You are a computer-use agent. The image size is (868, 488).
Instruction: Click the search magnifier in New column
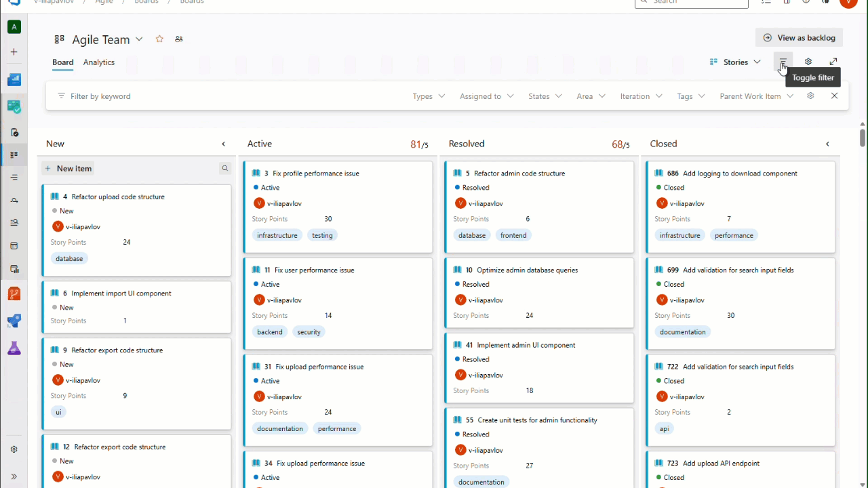coord(224,168)
